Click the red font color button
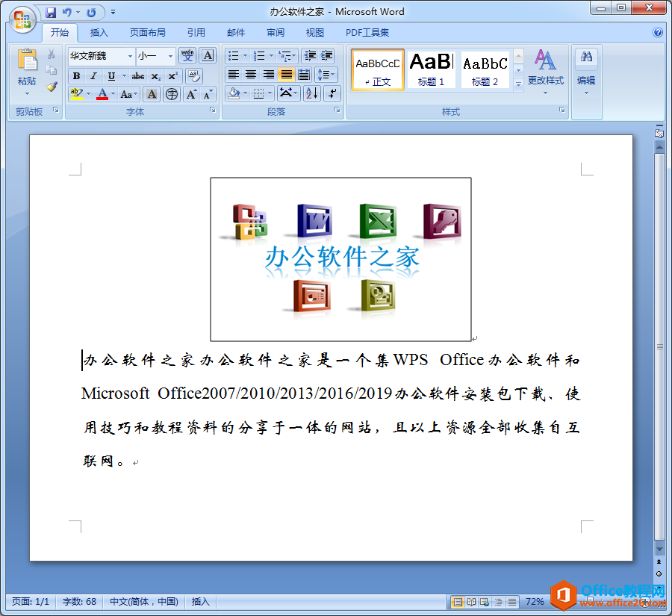The width and height of the screenshot is (672, 616). coord(102,94)
